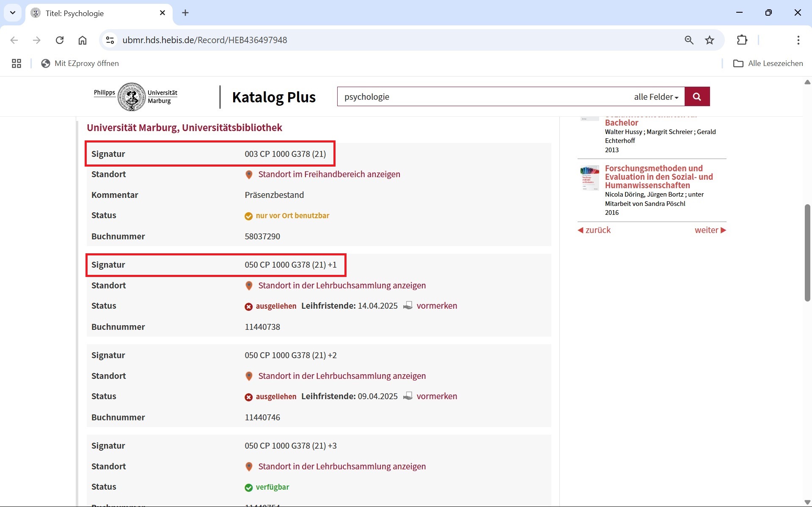Click the map pin icon beside Freihandbereich
This screenshot has height=507, width=812.
coord(249,174)
